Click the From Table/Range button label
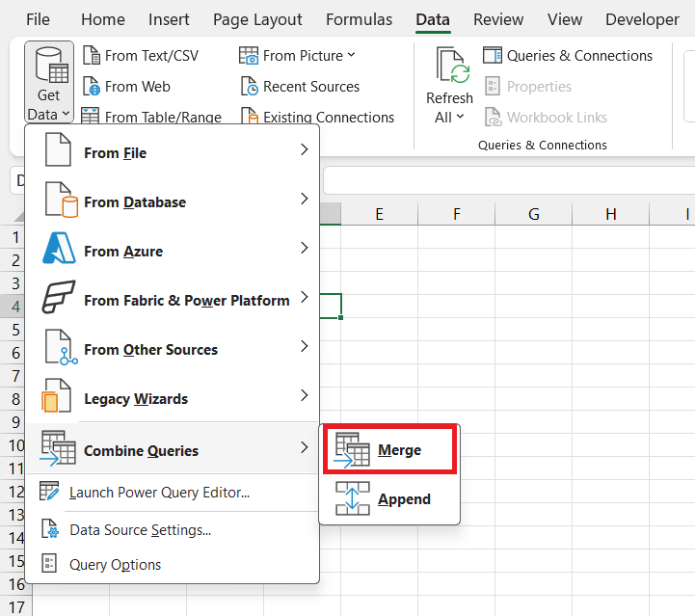Viewport: 695px width, 616px height. [x=163, y=118]
